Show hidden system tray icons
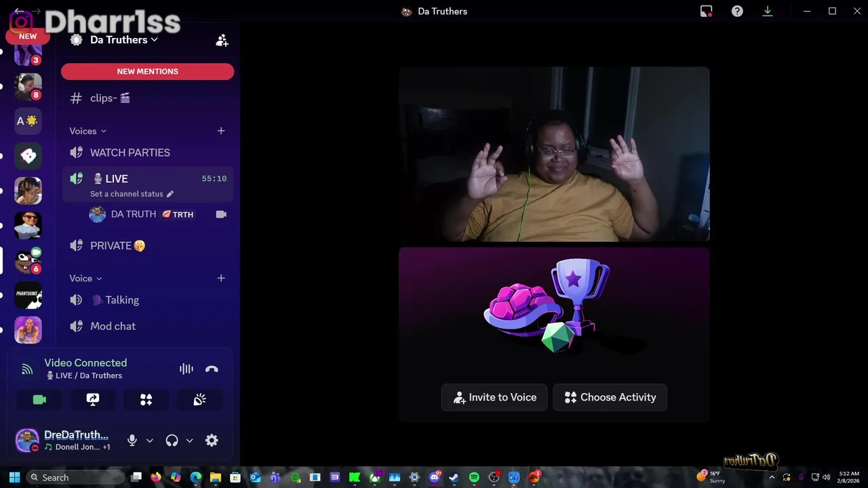 (772, 477)
